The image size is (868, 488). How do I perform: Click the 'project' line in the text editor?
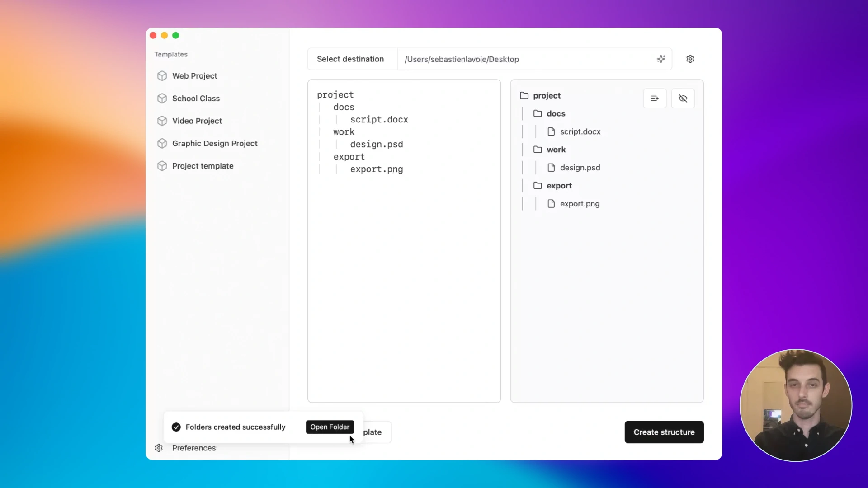click(335, 95)
